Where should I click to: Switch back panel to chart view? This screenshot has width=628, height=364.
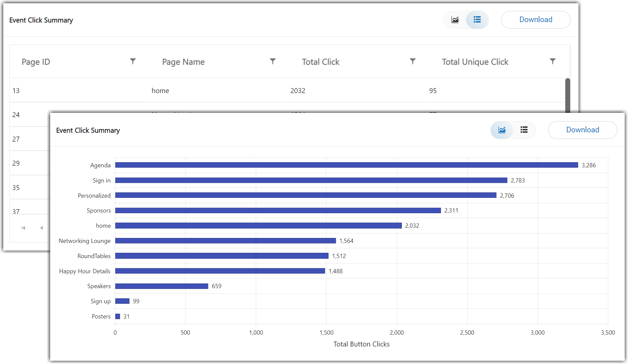coord(455,20)
